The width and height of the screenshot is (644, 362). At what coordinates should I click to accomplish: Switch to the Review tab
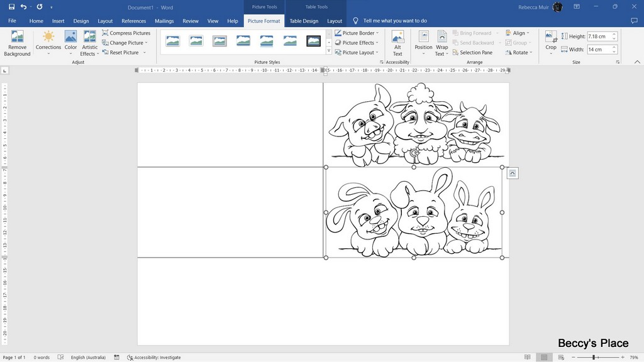[x=191, y=21]
